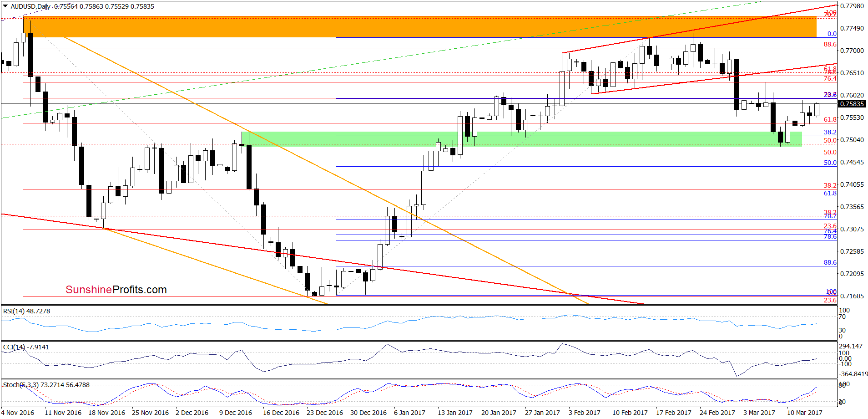Click the 11 Nov 2016 date label
The image size is (868, 419).
(63, 413)
